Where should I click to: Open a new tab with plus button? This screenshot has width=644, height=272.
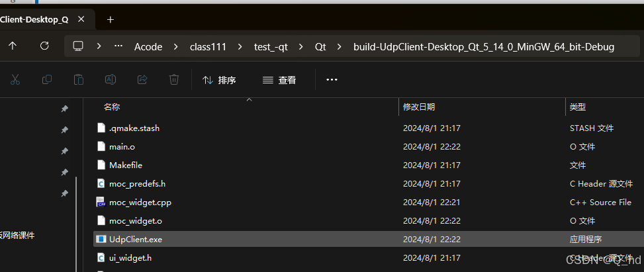point(111,19)
